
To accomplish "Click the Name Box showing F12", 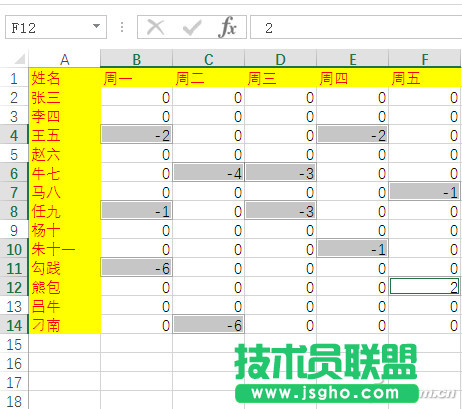I will [56, 27].
